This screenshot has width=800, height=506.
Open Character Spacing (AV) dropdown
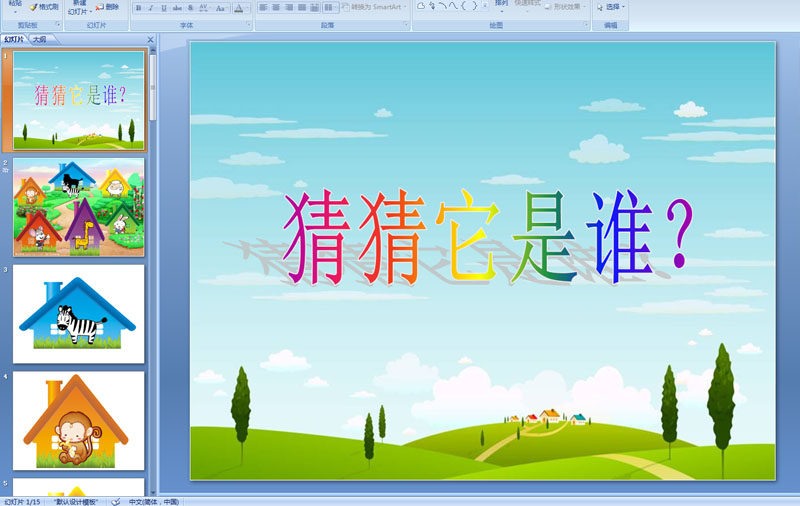click(x=205, y=8)
